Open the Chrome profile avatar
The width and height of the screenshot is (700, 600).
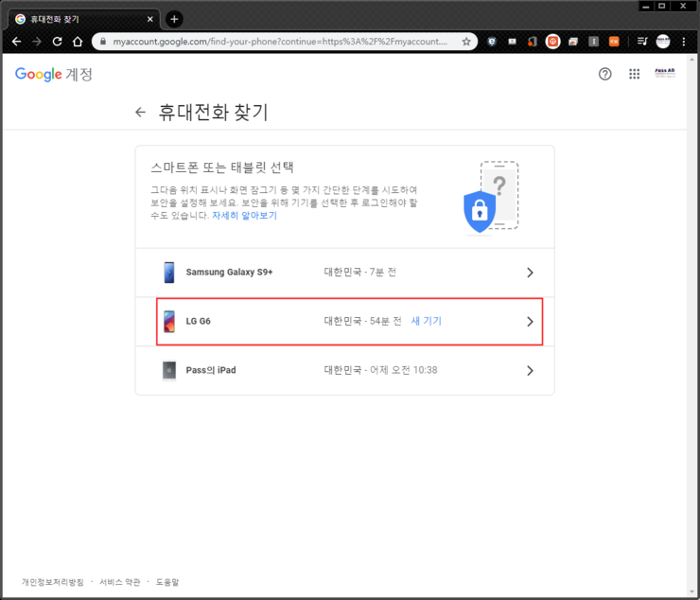pyautogui.click(x=663, y=42)
